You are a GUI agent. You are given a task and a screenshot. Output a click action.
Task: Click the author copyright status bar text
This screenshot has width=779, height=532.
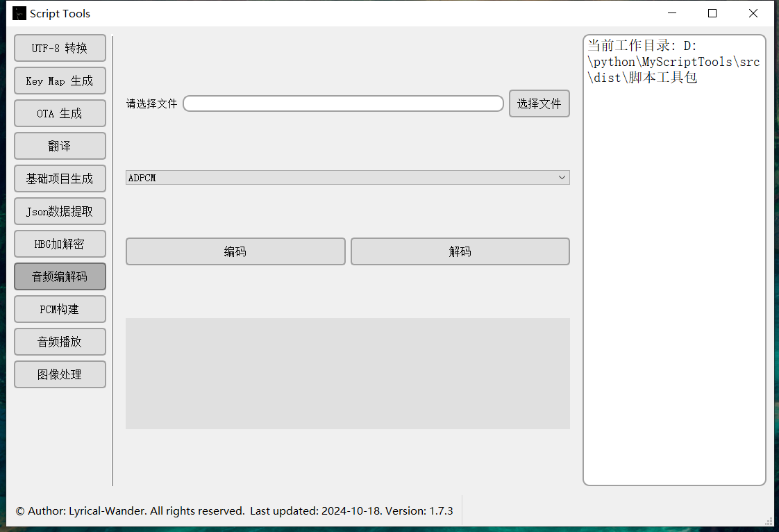234,511
